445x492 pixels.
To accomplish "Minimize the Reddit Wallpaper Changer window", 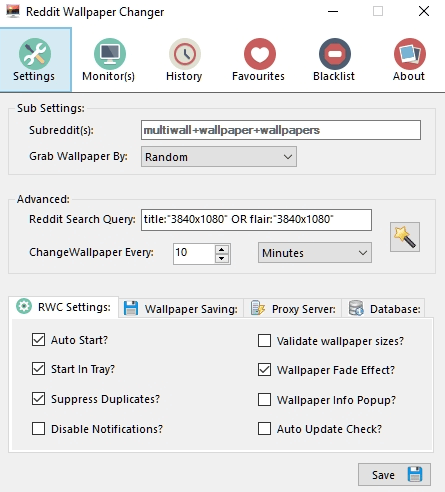I will pyautogui.click(x=333, y=11).
